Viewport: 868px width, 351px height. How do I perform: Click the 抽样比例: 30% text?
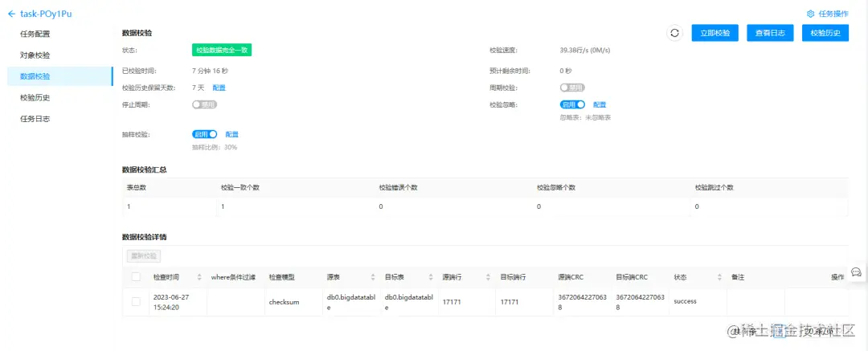click(x=215, y=147)
